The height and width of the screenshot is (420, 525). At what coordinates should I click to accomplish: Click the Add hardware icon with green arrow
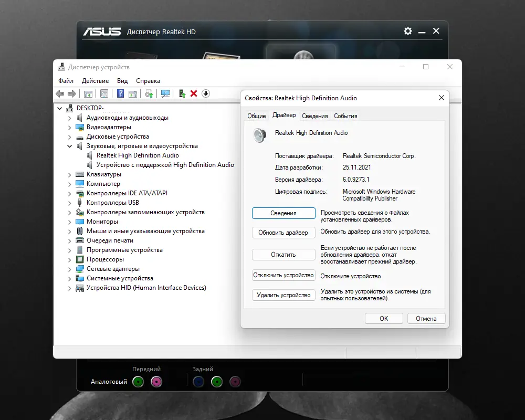(182, 94)
